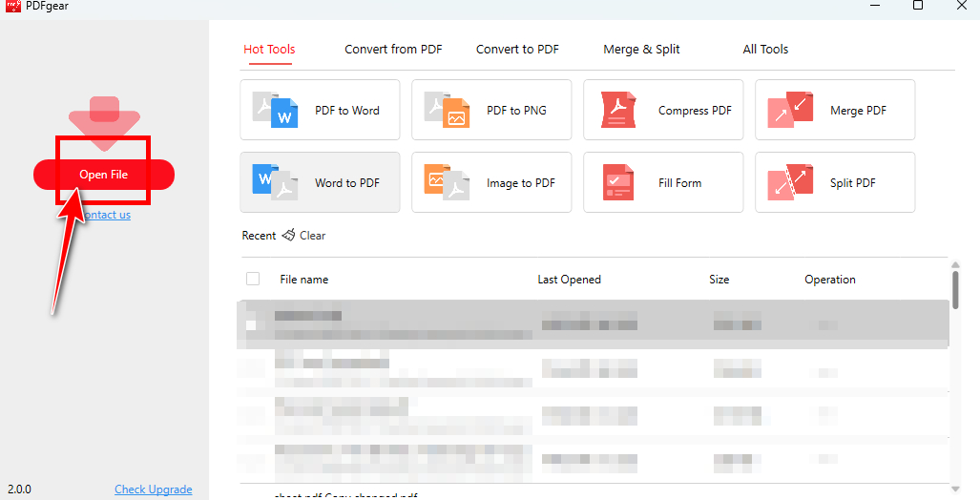Click the Operation column header
Screen dimensions: 980x500
pyautogui.click(x=830, y=280)
